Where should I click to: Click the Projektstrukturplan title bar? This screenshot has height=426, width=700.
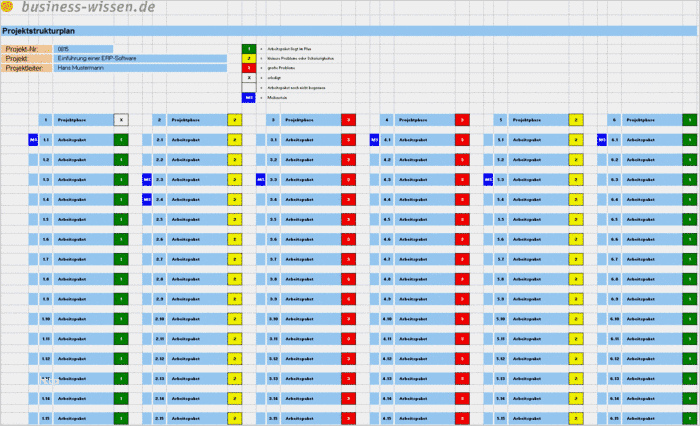point(349,31)
